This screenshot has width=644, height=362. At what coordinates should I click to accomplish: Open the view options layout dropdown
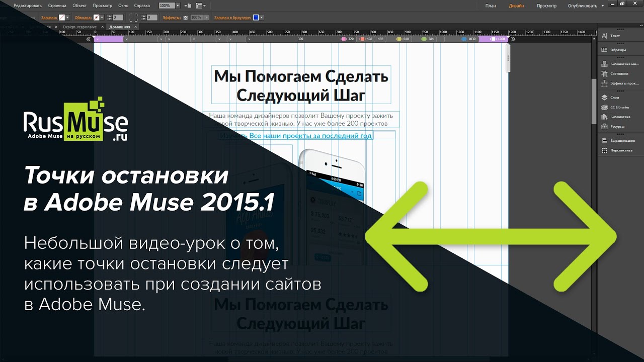[200, 6]
